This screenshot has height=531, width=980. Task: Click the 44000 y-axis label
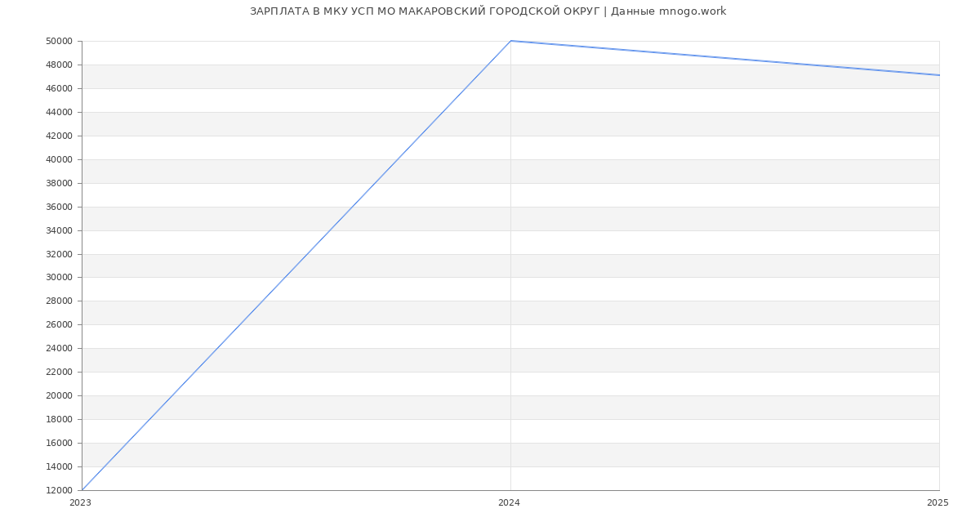(59, 113)
